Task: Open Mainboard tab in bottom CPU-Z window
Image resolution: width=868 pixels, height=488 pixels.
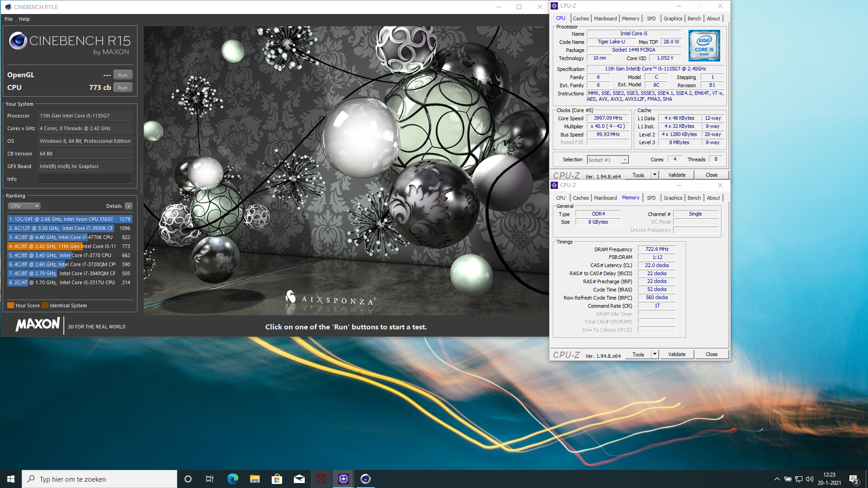Action: 605,198
